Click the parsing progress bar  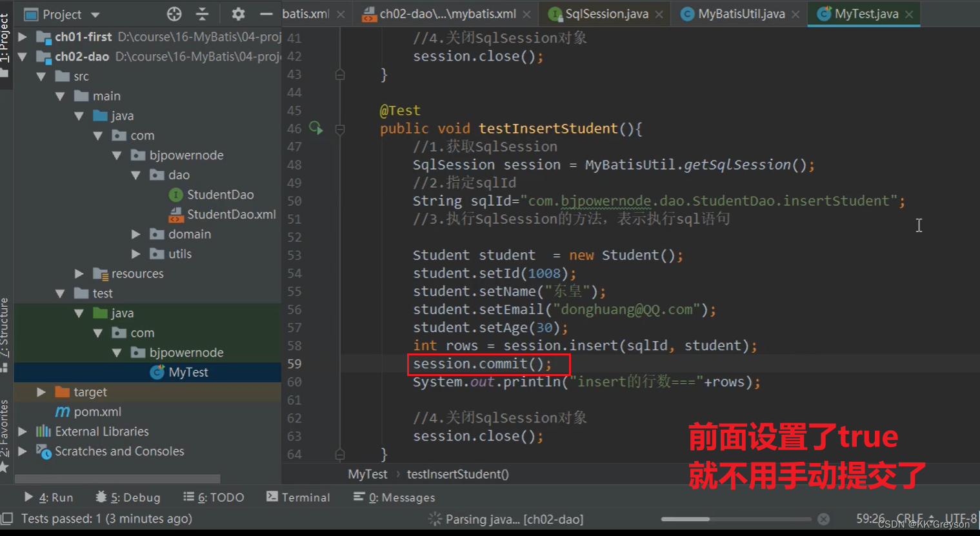(736, 519)
